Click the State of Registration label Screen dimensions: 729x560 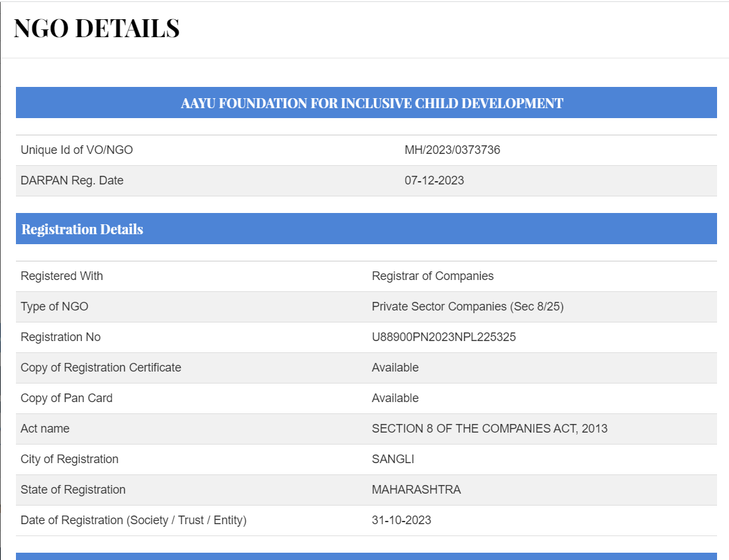[x=73, y=490]
